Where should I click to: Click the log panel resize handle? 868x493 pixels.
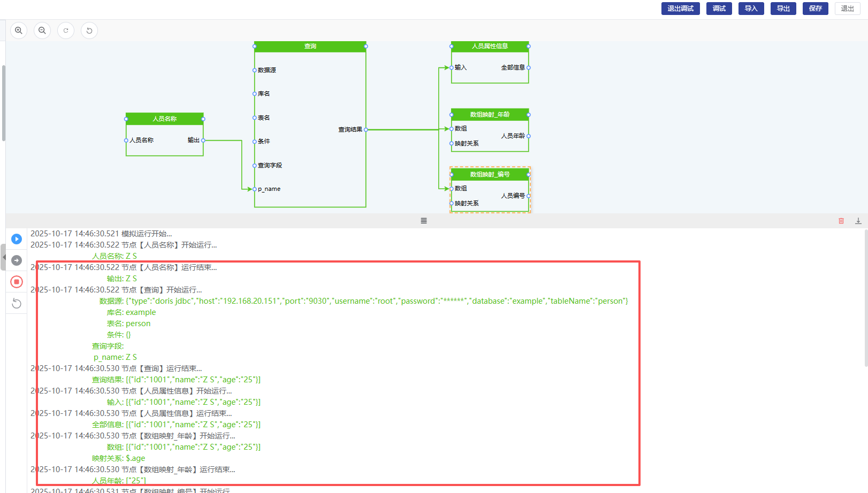click(424, 221)
